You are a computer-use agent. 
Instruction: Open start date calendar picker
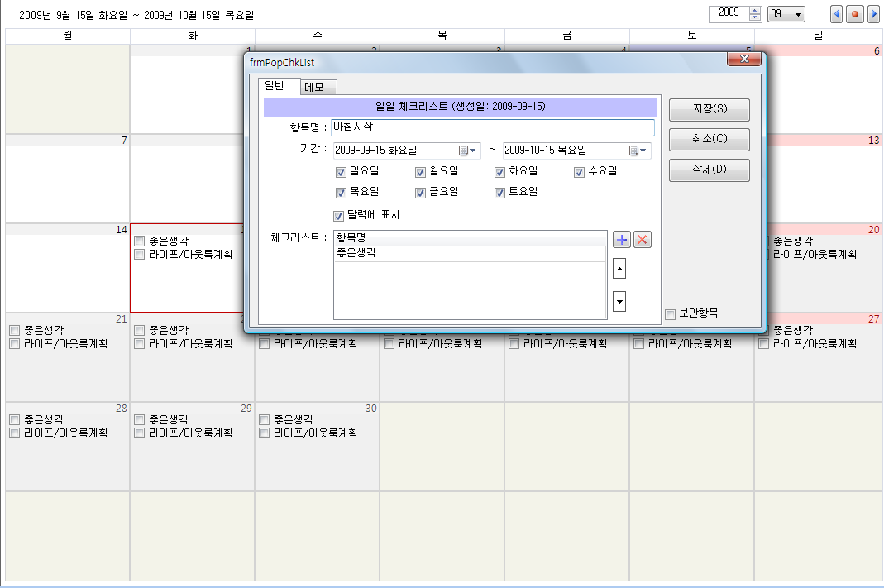(x=467, y=151)
